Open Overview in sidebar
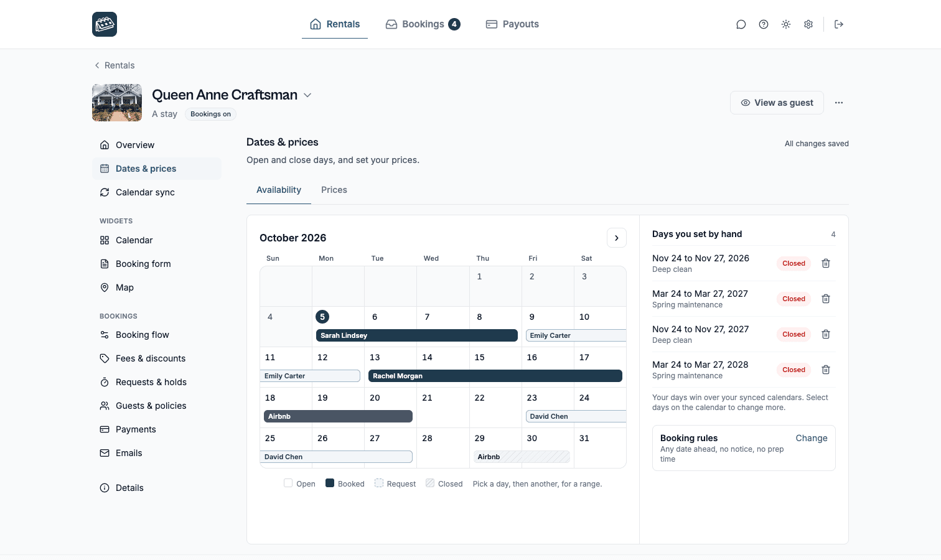The width and height of the screenshot is (941, 560). 157,145
